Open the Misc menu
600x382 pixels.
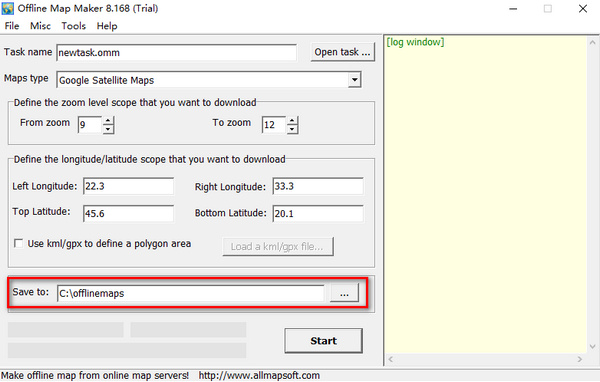pyautogui.click(x=40, y=26)
